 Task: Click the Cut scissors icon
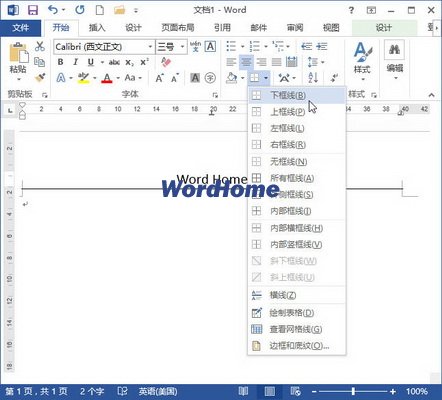coord(40,46)
